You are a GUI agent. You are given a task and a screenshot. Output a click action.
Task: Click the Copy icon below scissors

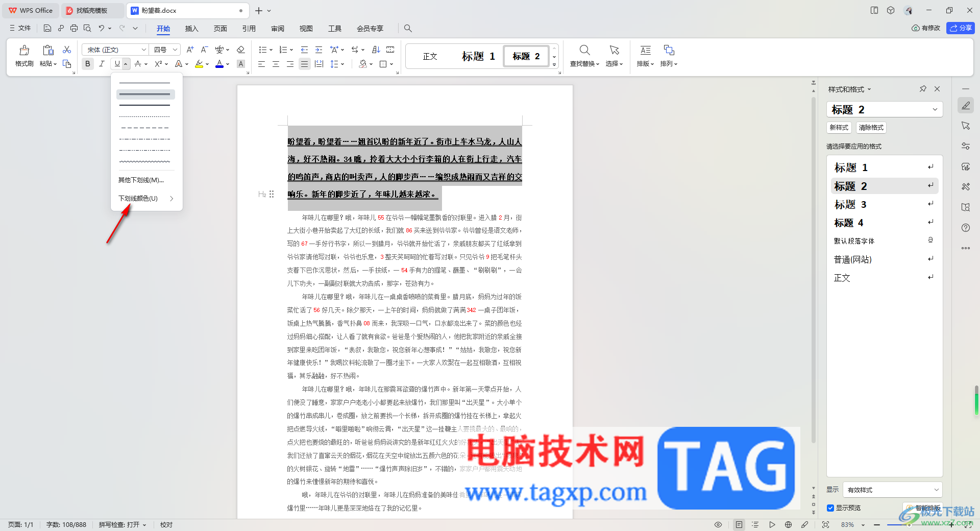pyautogui.click(x=67, y=64)
